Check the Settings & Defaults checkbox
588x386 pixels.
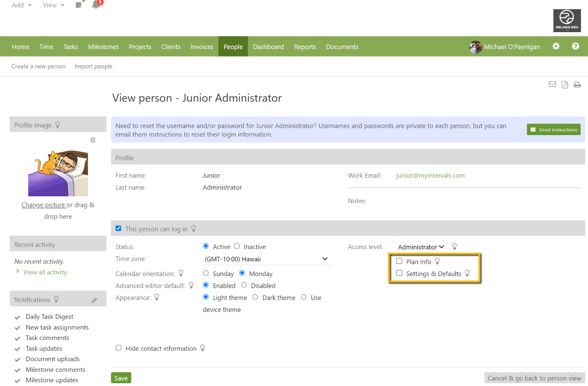point(399,273)
